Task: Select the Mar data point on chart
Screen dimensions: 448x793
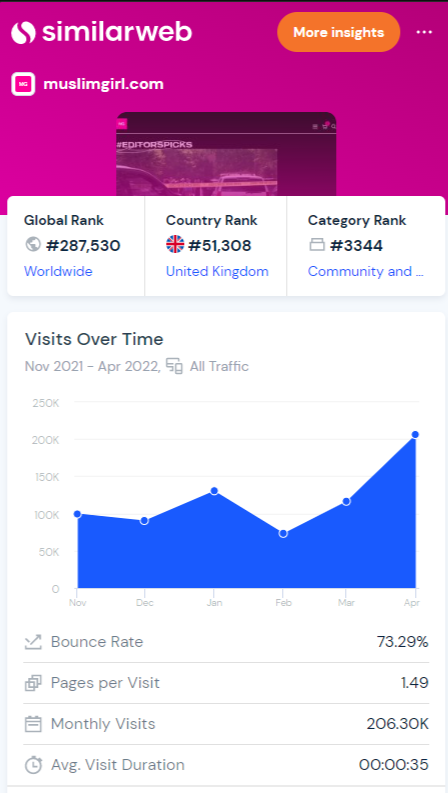Action: coord(346,502)
